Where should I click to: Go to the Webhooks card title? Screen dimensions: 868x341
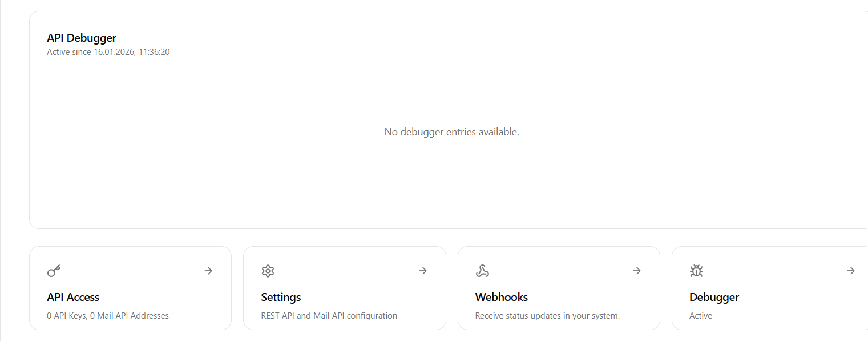coord(502,297)
